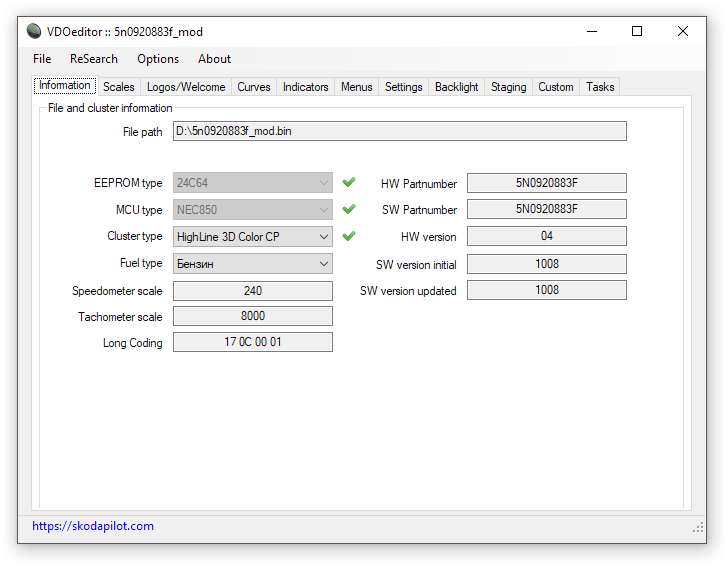Viewport: 728px width, 566px height.
Task: Click the SW version initial field
Action: (x=546, y=264)
